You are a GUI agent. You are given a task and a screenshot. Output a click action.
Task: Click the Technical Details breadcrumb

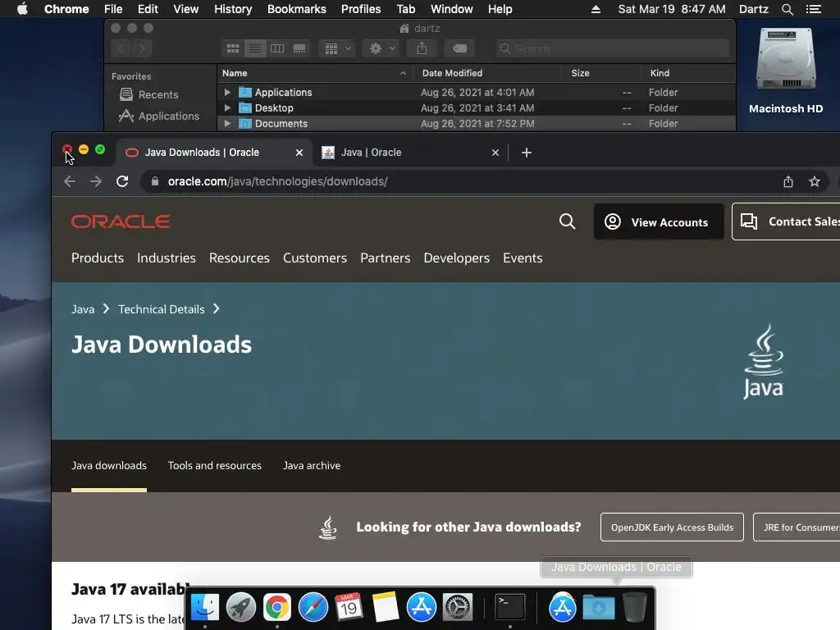tap(162, 309)
